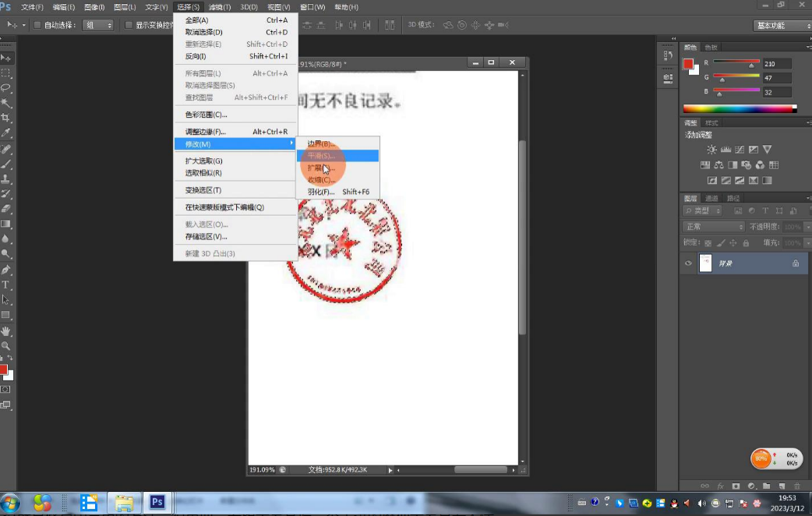812x516 pixels.
Task: Select the Hand tool
Action: [6, 331]
